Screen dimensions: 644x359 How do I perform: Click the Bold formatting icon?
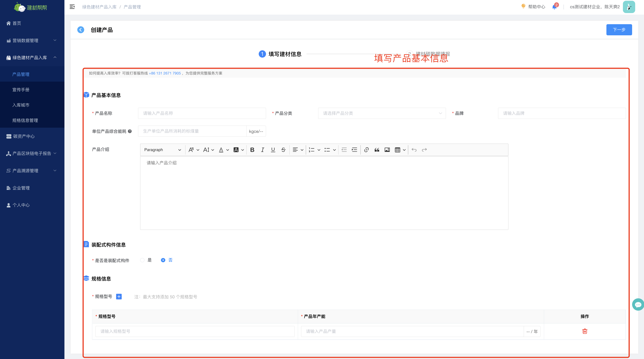coord(252,150)
